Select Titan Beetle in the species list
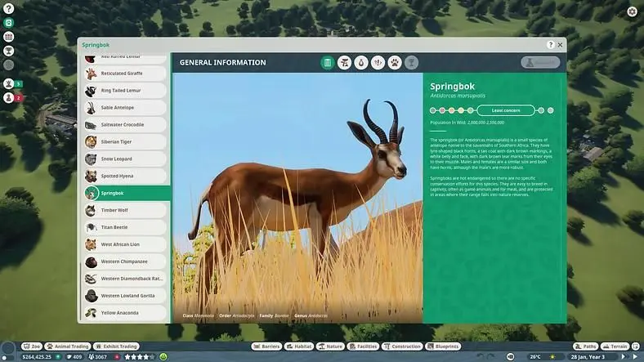Screen dimensions: 644x362 coord(125,227)
